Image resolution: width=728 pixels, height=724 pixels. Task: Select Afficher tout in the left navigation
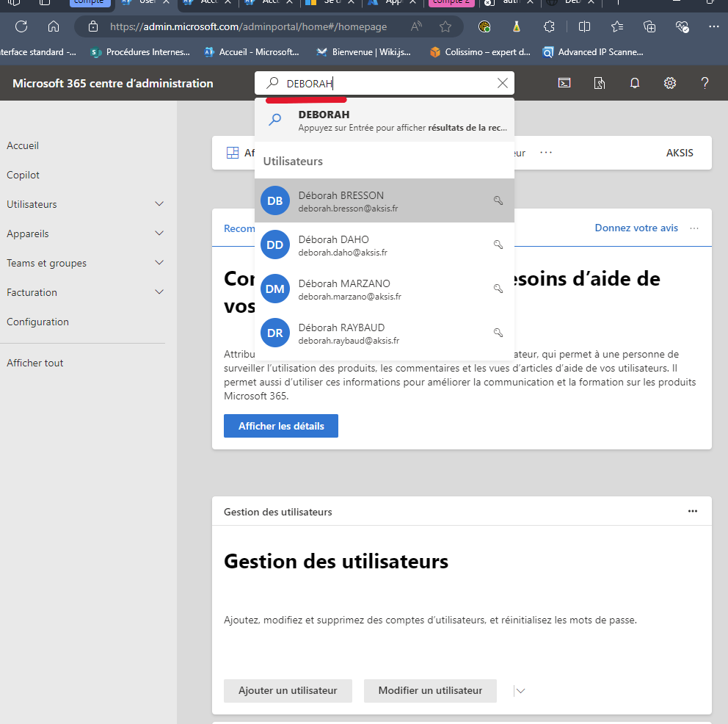[x=34, y=363]
